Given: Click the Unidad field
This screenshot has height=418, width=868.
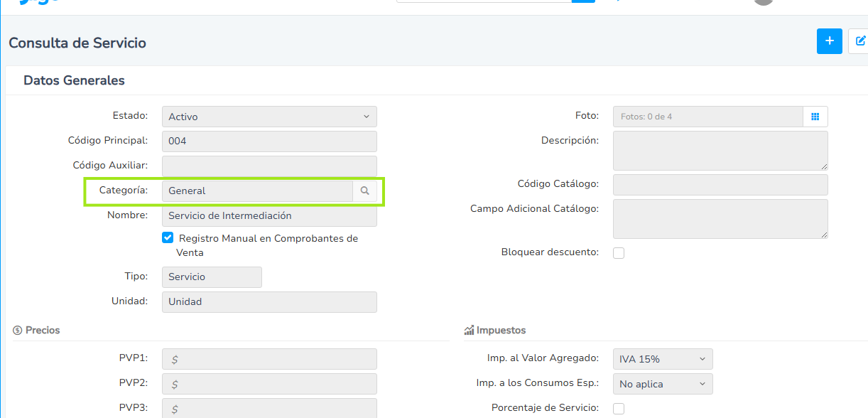Looking at the screenshot, I should (269, 302).
